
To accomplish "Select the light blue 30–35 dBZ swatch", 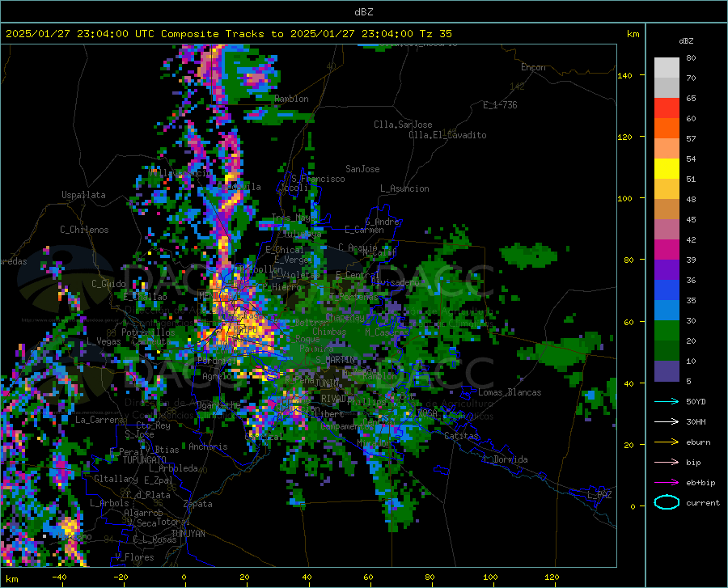I will point(667,311).
